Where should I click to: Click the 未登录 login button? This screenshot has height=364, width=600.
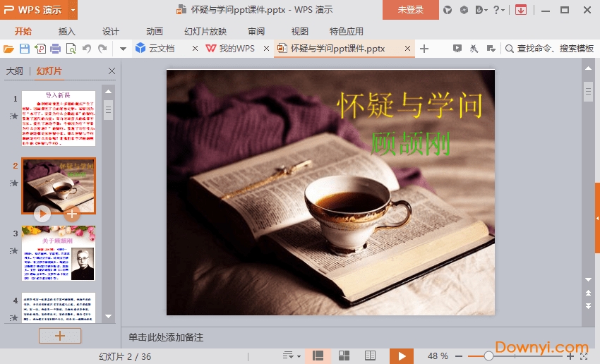[x=411, y=10]
